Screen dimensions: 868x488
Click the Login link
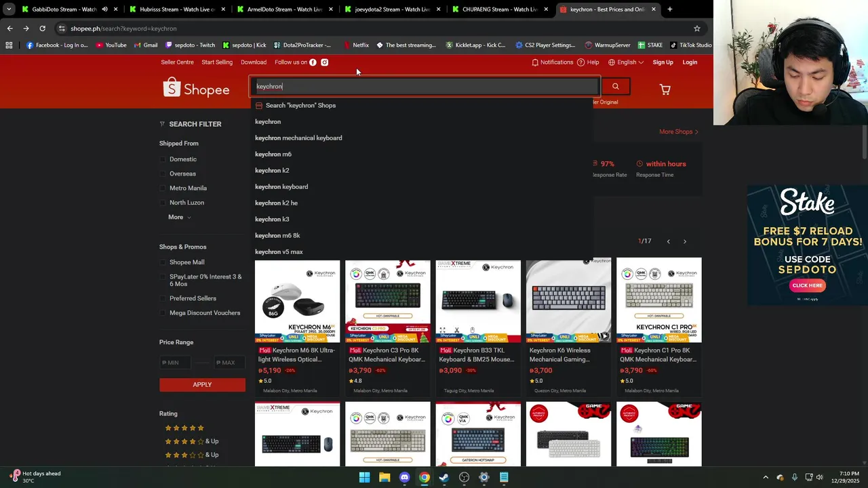click(x=690, y=62)
